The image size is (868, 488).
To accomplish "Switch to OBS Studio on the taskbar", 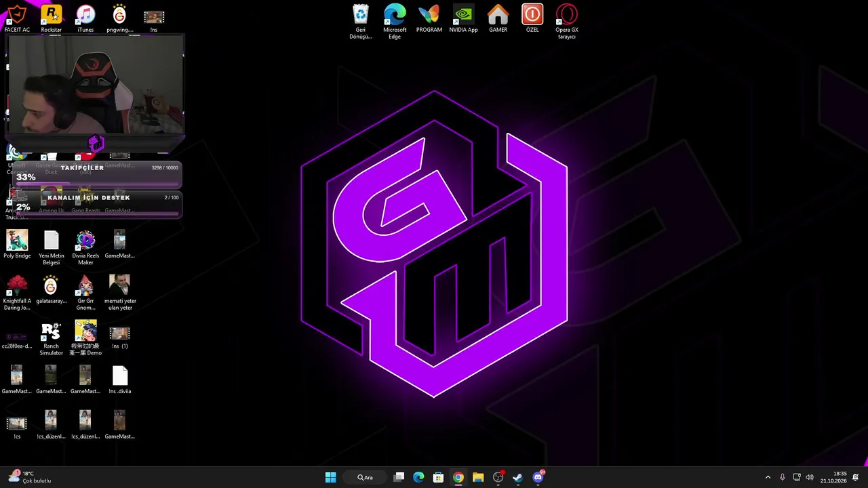I will click(498, 477).
